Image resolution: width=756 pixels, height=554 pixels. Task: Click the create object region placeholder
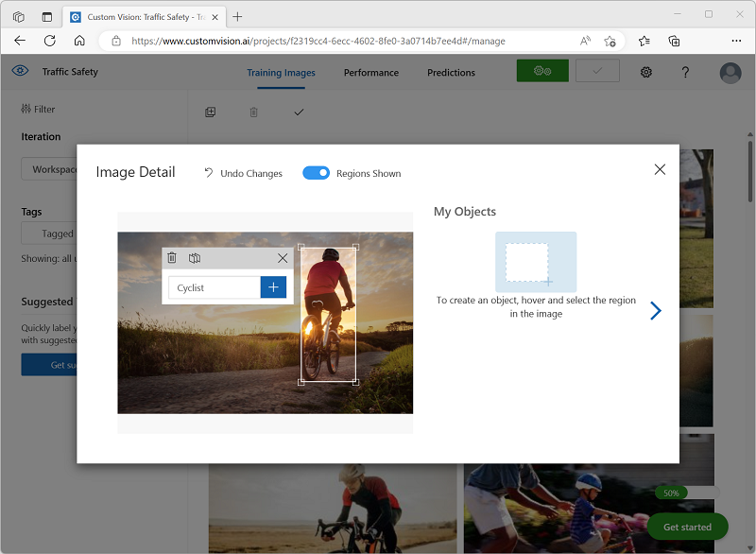(536, 262)
